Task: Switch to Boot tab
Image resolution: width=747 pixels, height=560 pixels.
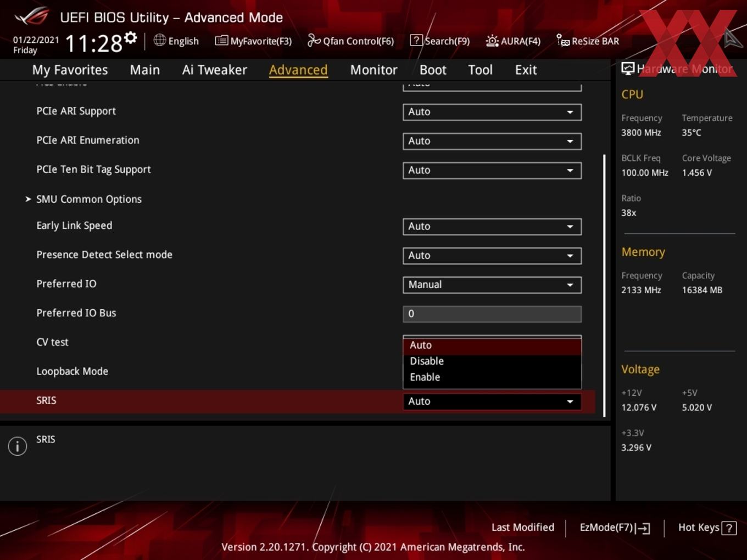Action: [x=433, y=70]
